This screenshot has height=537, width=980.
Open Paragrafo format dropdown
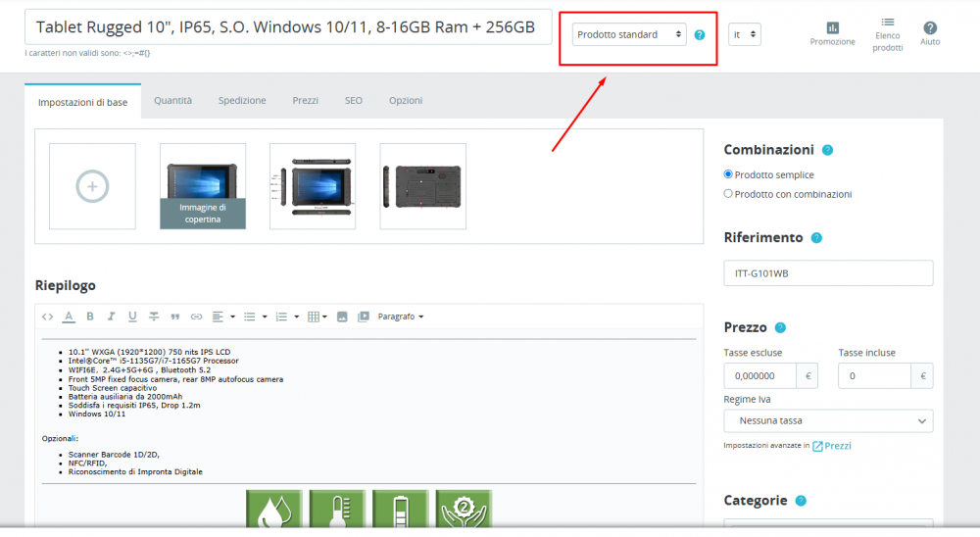coord(401,317)
